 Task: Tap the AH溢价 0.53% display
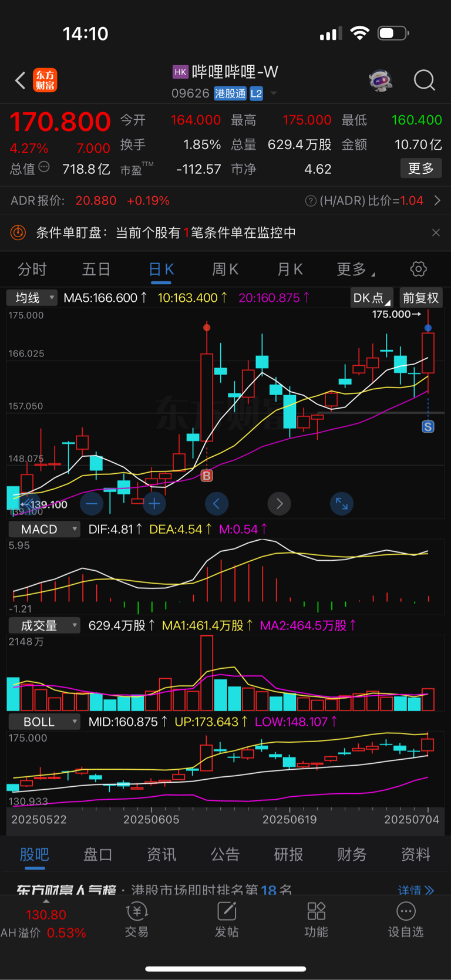click(43, 932)
